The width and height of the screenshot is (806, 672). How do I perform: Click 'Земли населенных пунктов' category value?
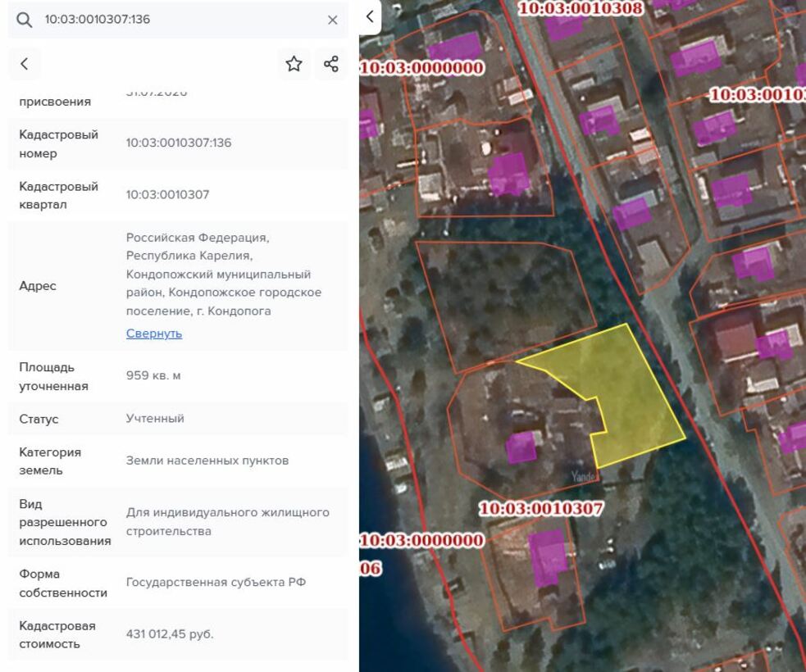[207, 461]
